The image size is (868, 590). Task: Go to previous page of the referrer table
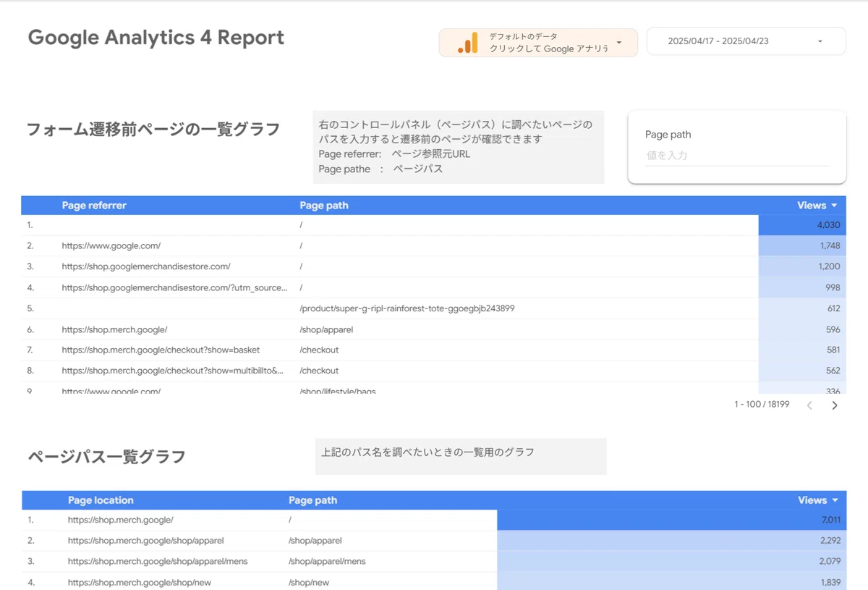click(x=809, y=405)
